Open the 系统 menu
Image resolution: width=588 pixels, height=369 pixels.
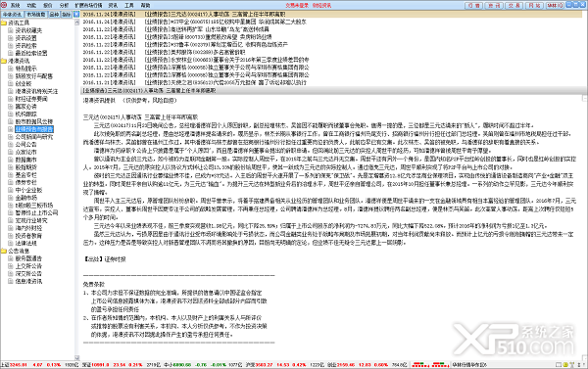tap(16, 5)
